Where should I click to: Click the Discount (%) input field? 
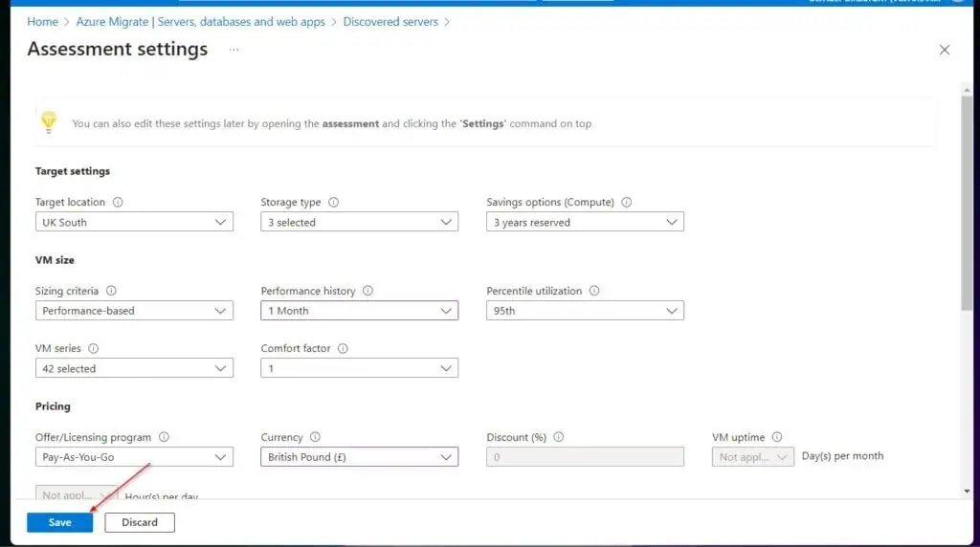585,456
